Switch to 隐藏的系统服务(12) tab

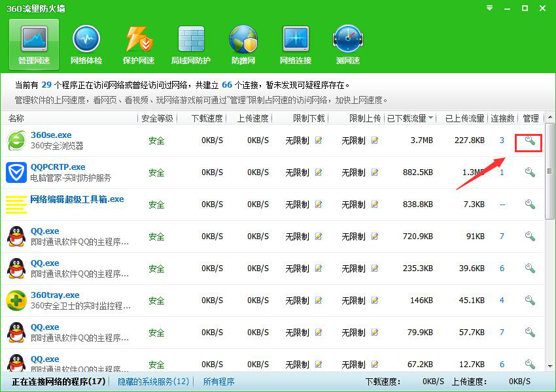tap(153, 382)
